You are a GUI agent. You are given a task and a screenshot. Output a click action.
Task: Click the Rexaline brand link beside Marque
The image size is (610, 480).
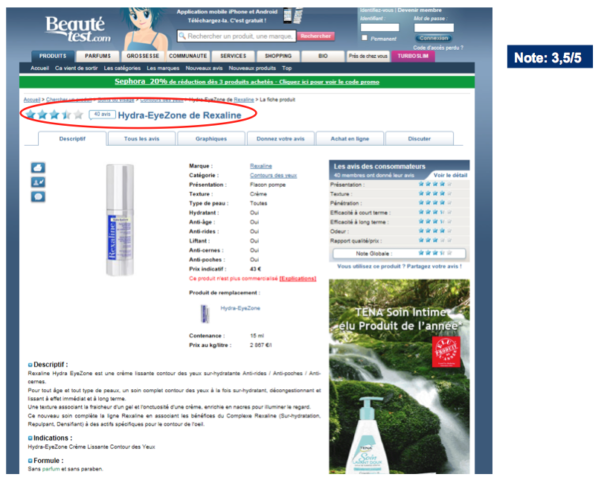tap(261, 166)
